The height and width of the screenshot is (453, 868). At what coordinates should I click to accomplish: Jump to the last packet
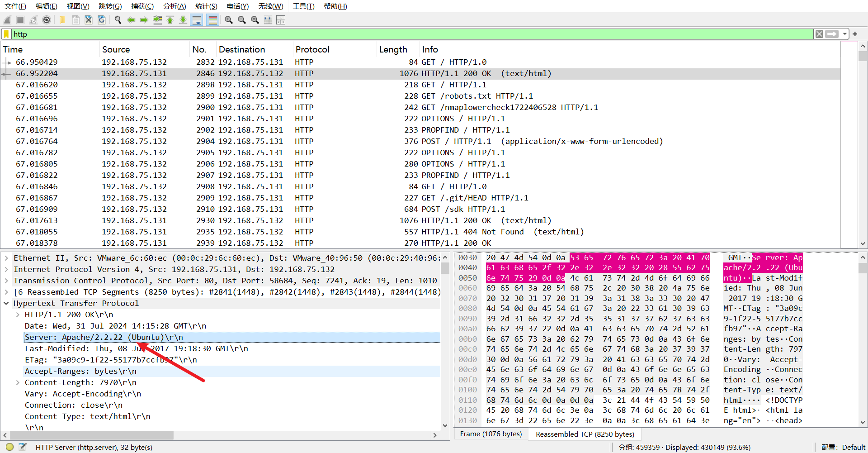[183, 20]
